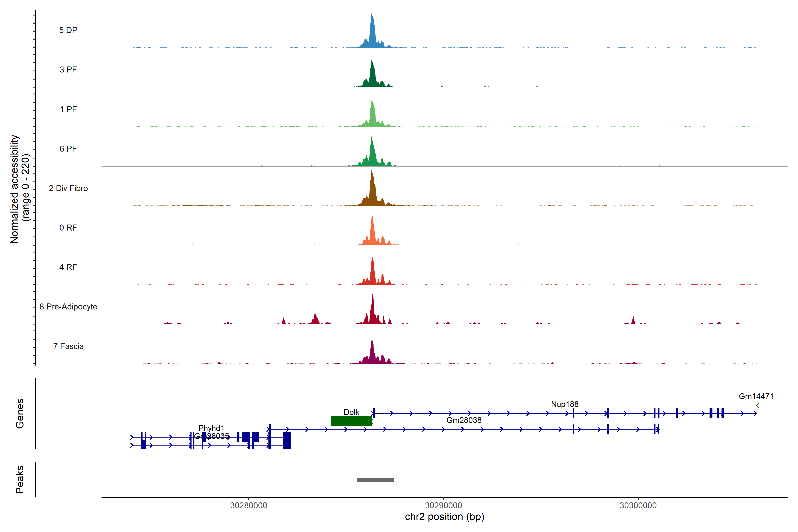Click the green Dolk gene block

pos(352,421)
